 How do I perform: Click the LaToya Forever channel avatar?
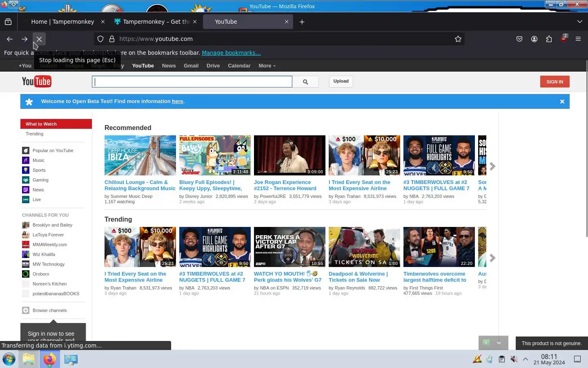coord(26,235)
